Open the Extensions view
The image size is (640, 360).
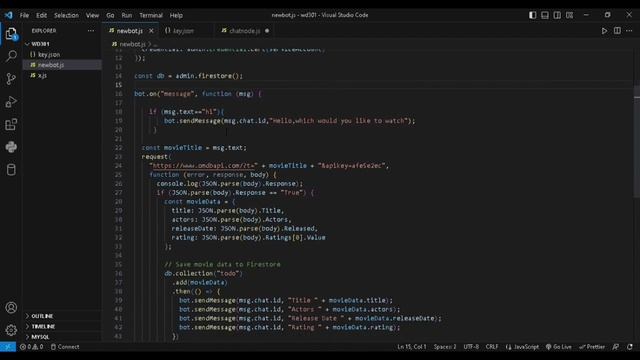click(x=11, y=124)
